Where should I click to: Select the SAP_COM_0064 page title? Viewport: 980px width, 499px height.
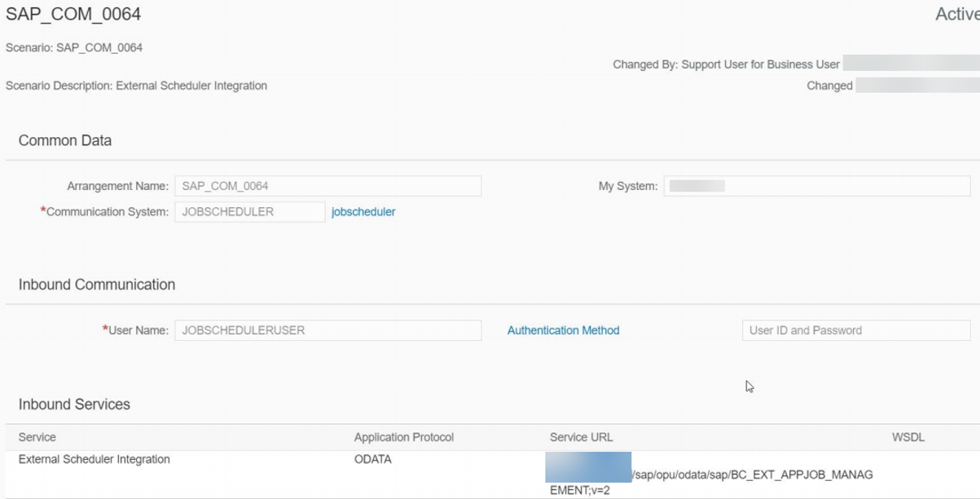click(73, 15)
